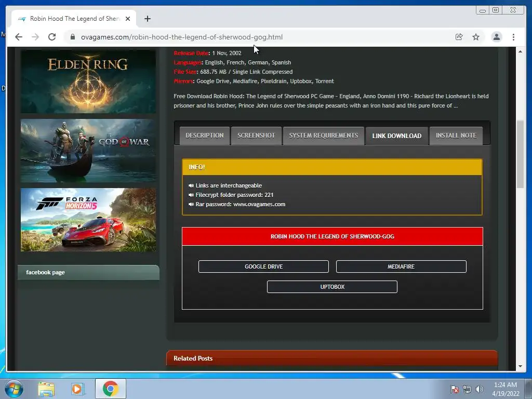View site info via padlock icon
The image size is (532, 399).
pyautogui.click(x=73, y=37)
